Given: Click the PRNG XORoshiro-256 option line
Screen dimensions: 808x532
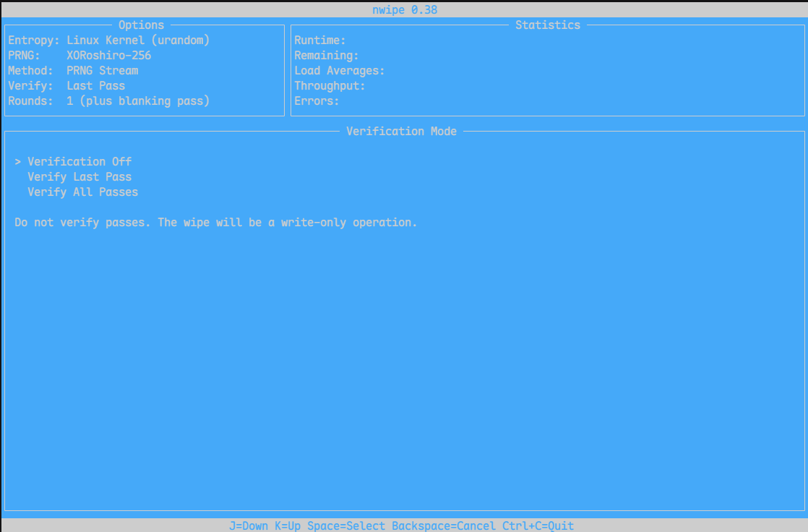Looking at the screenshot, I should point(79,56).
